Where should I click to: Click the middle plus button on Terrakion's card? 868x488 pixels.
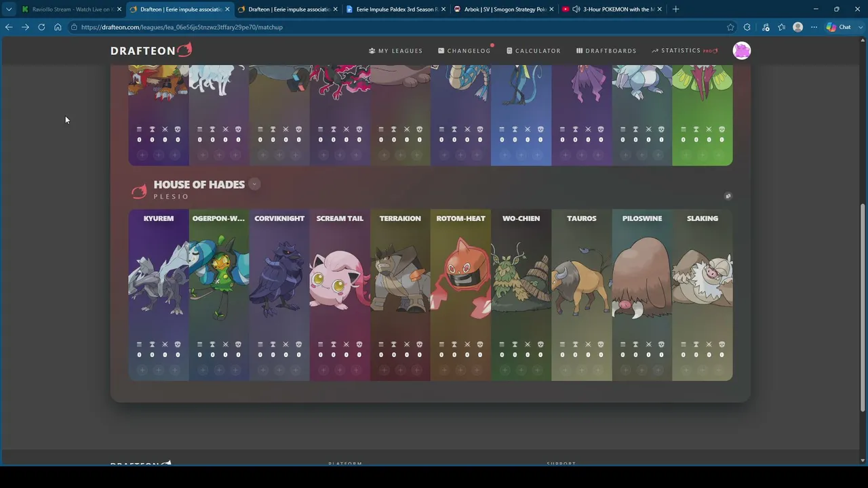400,370
